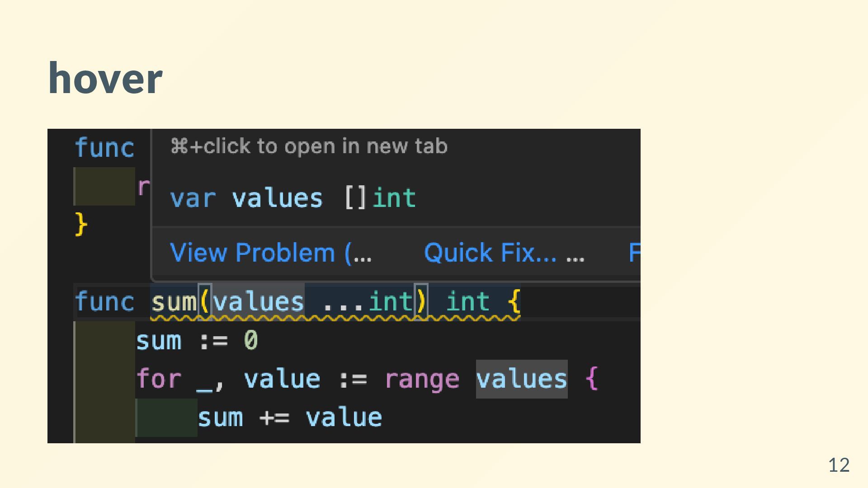Click the opening yellow brace of sum
This screenshot has width=868, height=488.
click(514, 302)
